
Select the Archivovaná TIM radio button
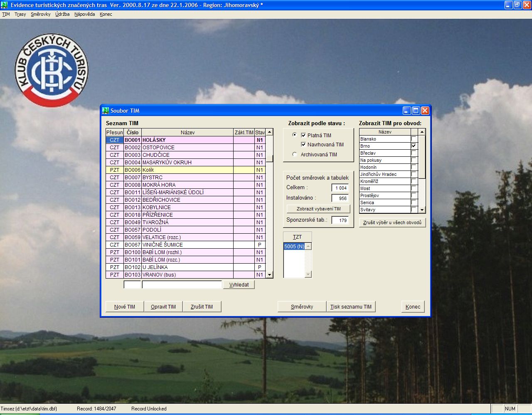pos(295,154)
